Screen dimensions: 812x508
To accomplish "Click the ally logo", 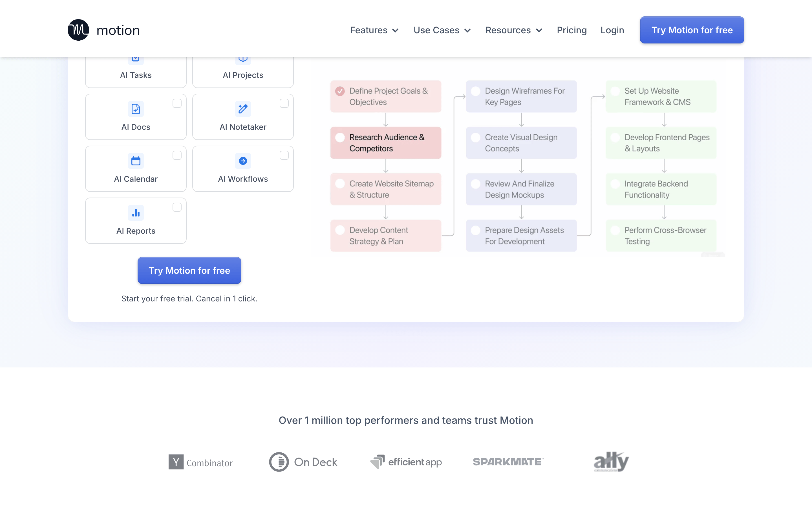I will coord(611,462).
